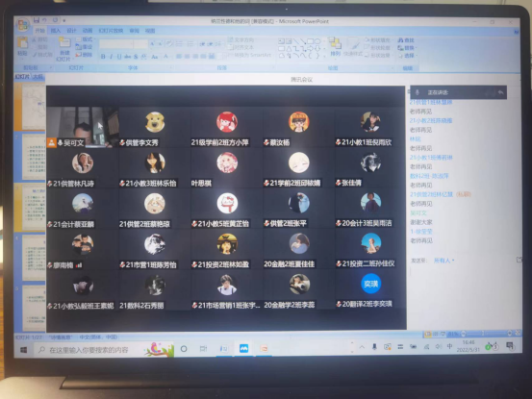Click participant 21小教1班 sender name in chat
Screen dimensions: 532x399
[x=431, y=158]
